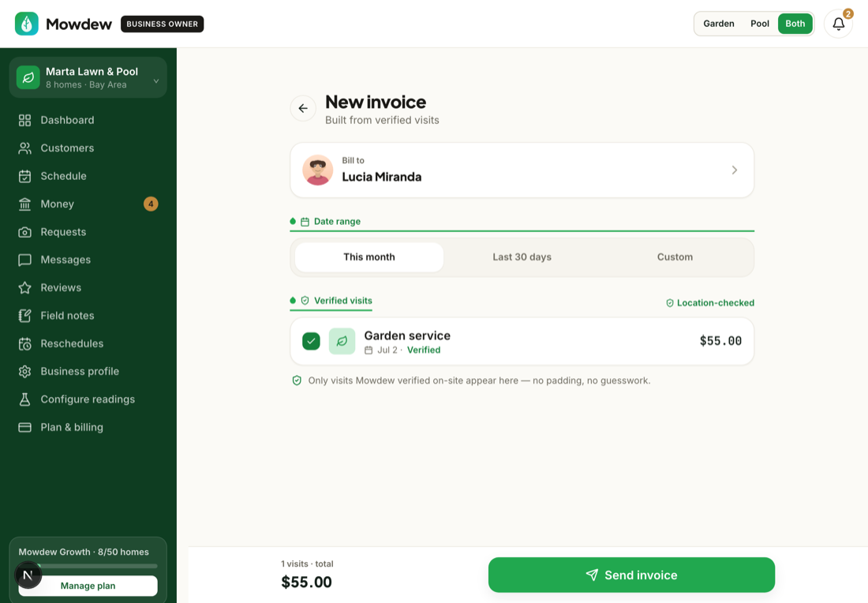Open the notifications bell

[838, 24]
